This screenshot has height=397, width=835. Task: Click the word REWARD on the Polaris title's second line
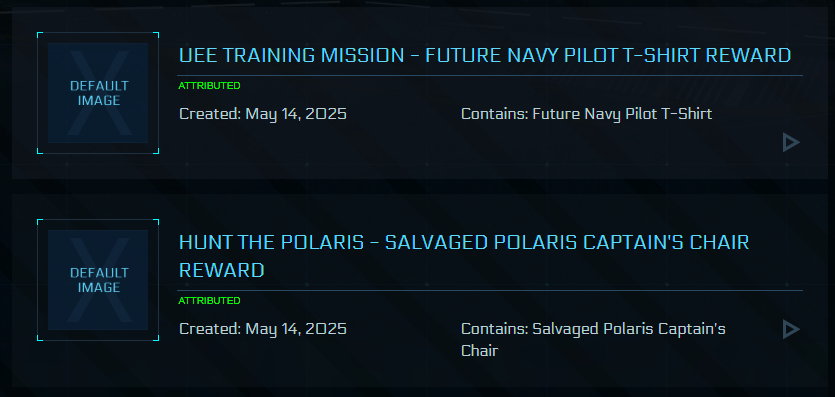point(222,270)
